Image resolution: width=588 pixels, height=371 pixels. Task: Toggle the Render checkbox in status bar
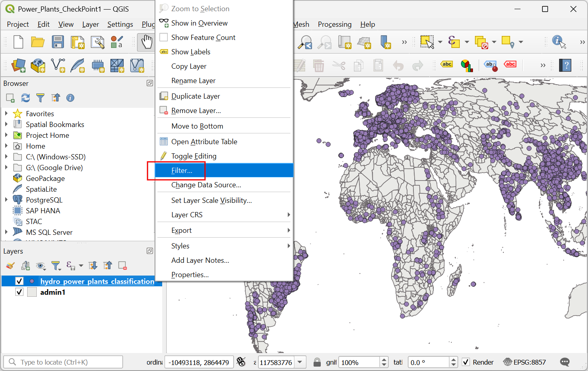tap(466, 362)
